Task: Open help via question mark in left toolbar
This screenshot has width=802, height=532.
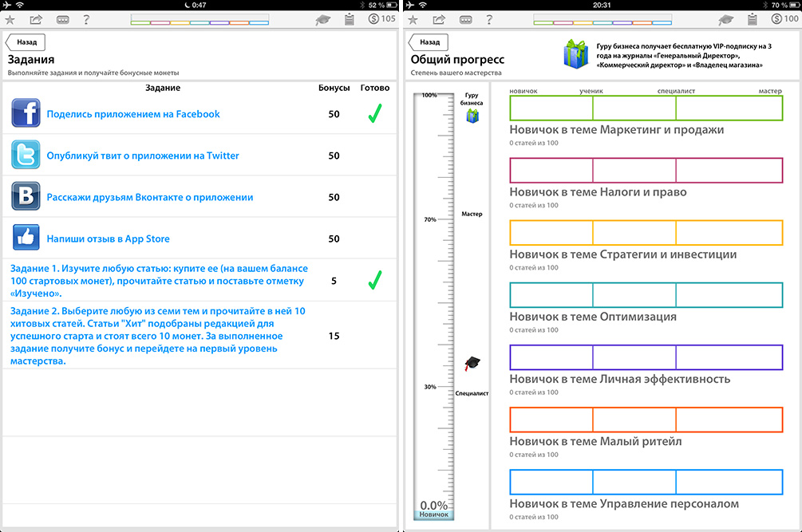Action: [86, 19]
